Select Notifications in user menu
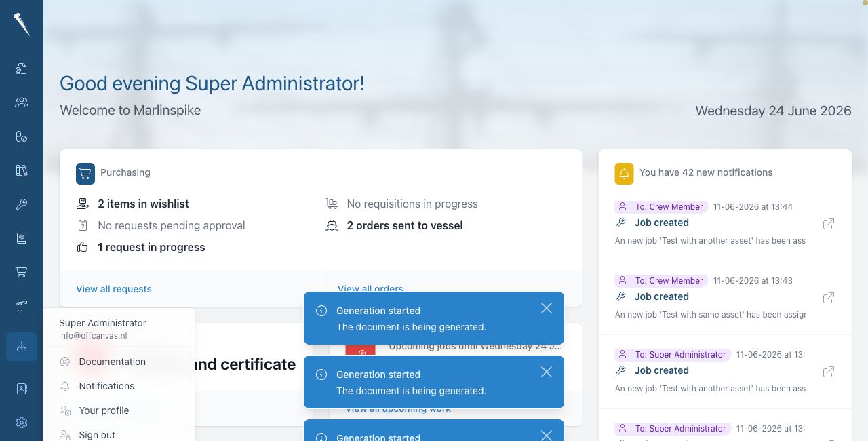Image resolution: width=868 pixels, height=441 pixels. click(x=106, y=386)
